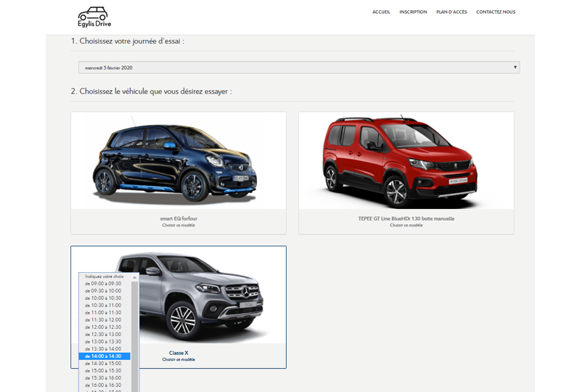Screen dimensions: 588x392
Task: Go to the INSCRIPTION page
Action: [413, 12]
